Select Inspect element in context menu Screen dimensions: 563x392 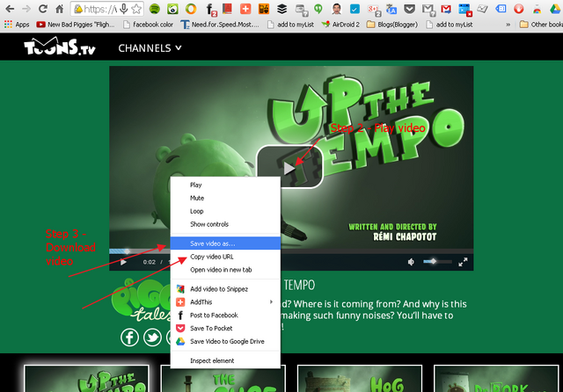(225, 360)
